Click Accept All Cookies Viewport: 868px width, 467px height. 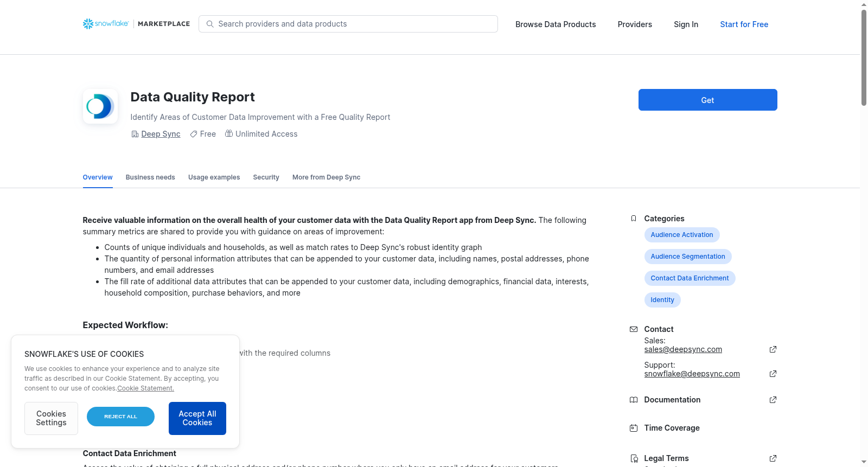coord(197,418)
